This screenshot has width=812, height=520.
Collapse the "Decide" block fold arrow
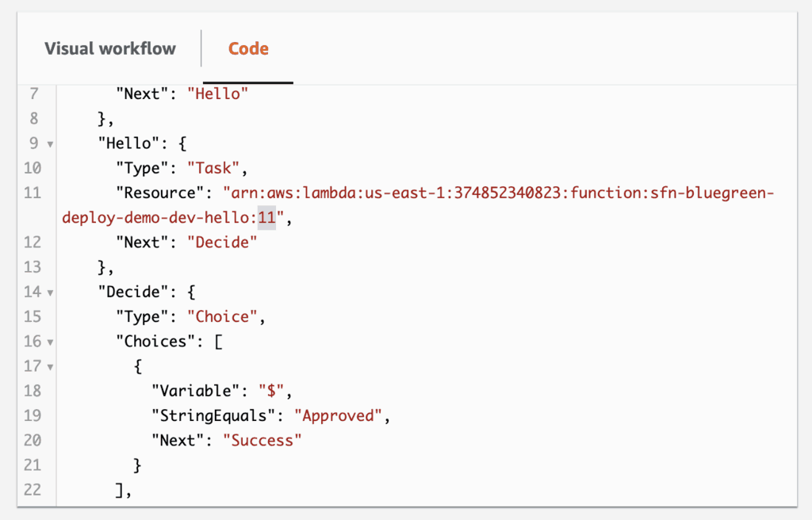click(50, 292)
